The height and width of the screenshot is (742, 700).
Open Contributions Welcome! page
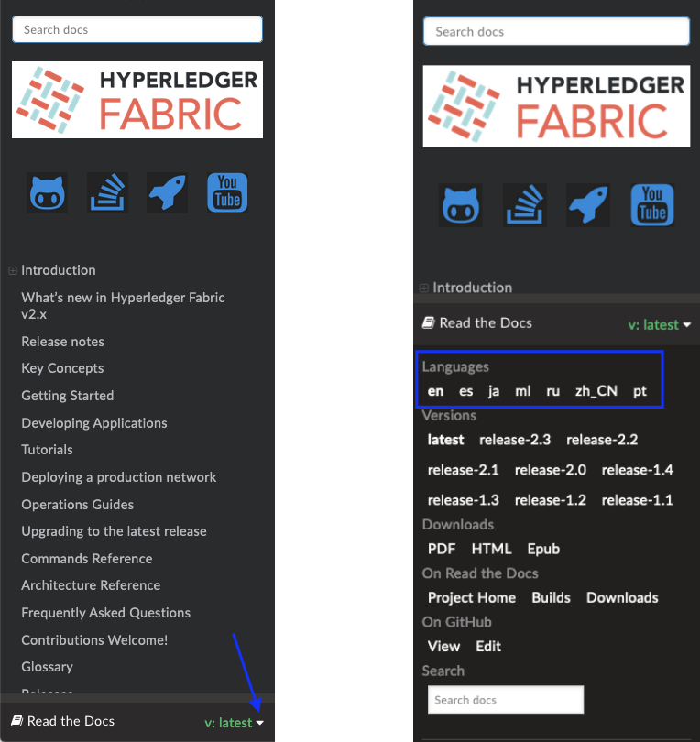pos(94,639)
